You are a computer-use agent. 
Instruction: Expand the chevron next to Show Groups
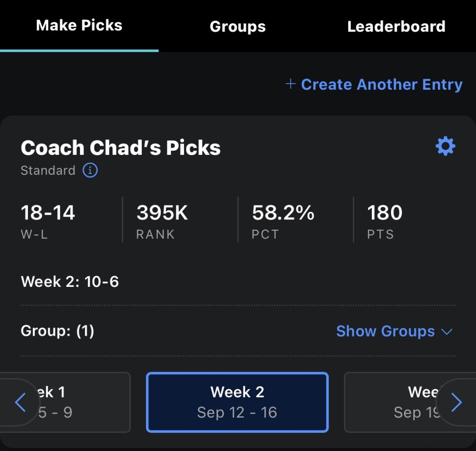tap(447, 332)
